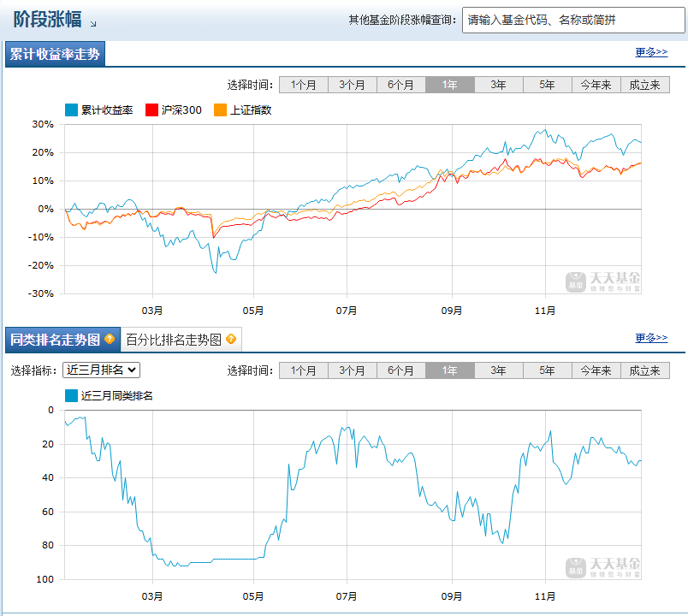Select 成立来 range for ranking chart
688x616 pixels.
(x=645, y=370)
